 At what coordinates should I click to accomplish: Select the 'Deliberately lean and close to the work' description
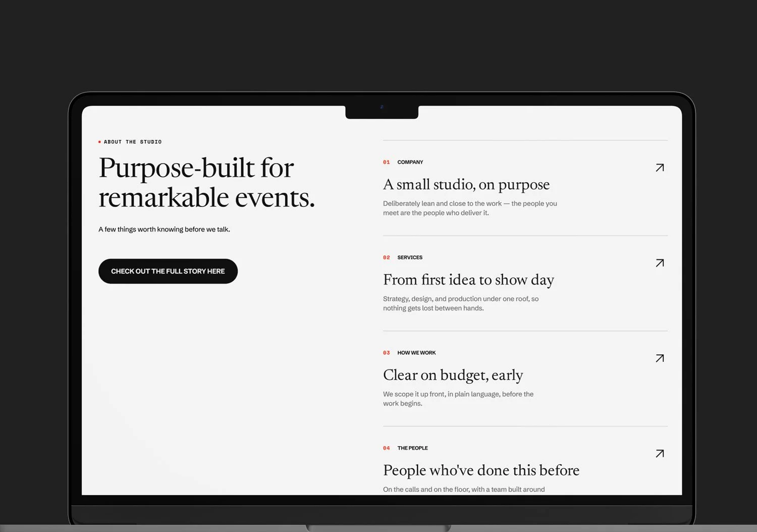pos(470,208)
